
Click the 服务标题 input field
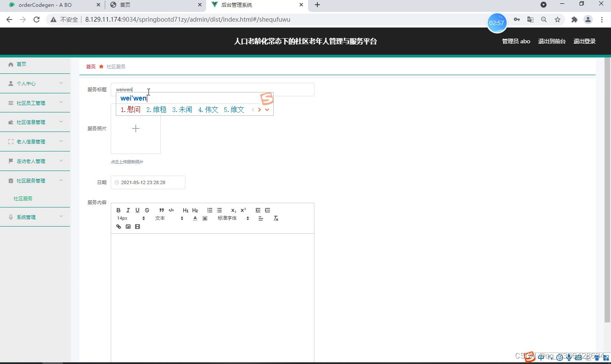tap(213, 90)
